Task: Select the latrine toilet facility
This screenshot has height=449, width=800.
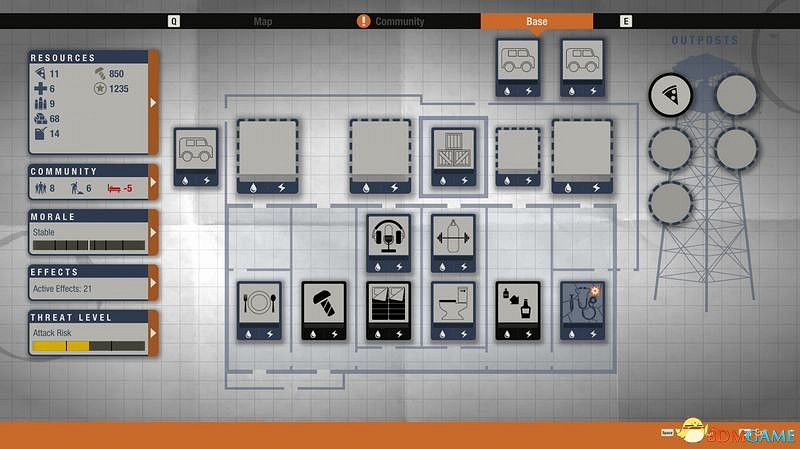Action: coord(453,304)
